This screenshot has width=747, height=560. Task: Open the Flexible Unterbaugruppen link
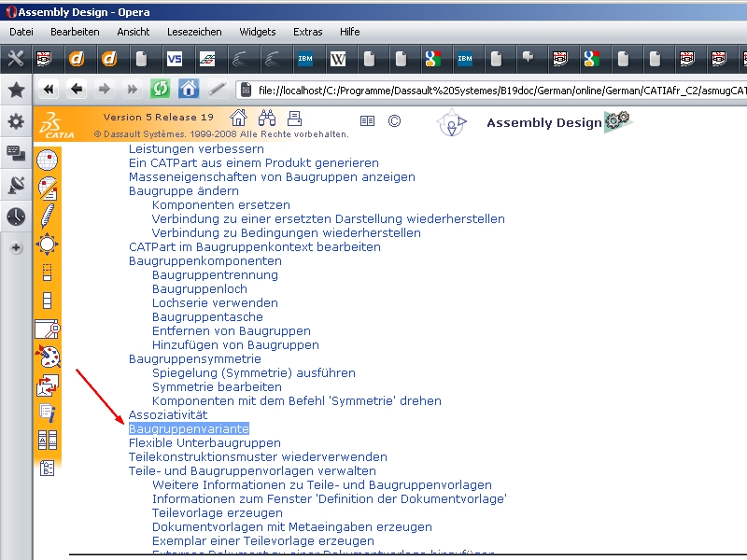coord(204,442)
